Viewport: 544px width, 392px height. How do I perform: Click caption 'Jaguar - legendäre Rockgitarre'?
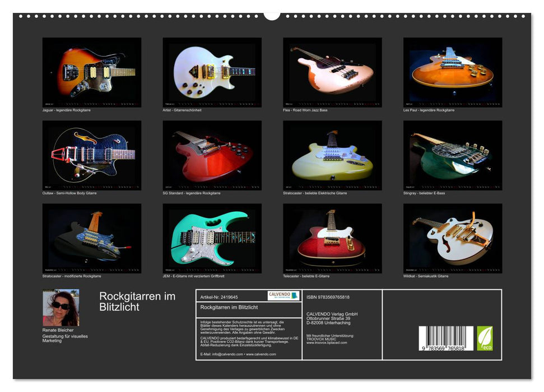(67, 110)
